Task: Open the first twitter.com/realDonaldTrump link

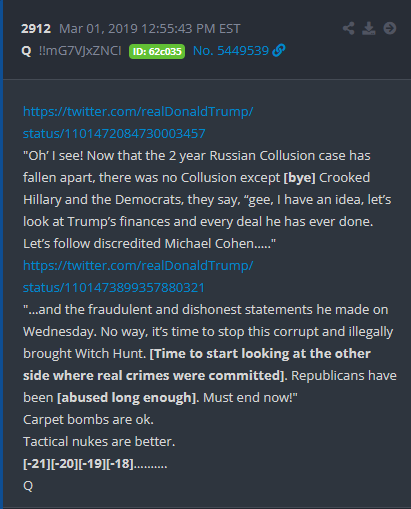Action: 138,111
